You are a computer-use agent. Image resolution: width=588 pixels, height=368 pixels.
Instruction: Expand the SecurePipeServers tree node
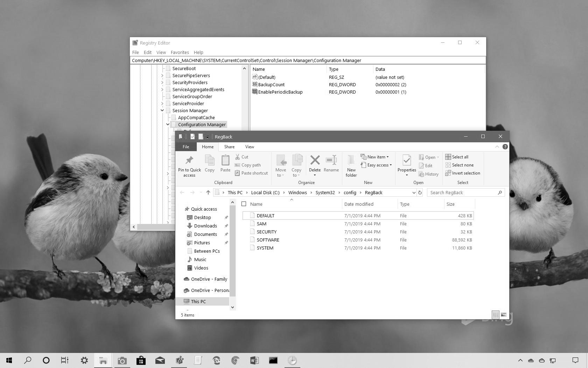tap(162, 76)
